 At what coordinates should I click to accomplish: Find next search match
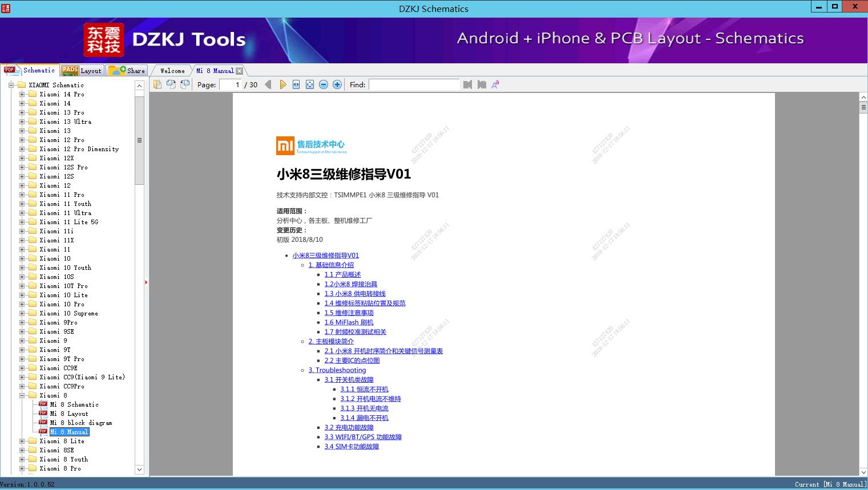pyautogui.click(x=482, y=84)
